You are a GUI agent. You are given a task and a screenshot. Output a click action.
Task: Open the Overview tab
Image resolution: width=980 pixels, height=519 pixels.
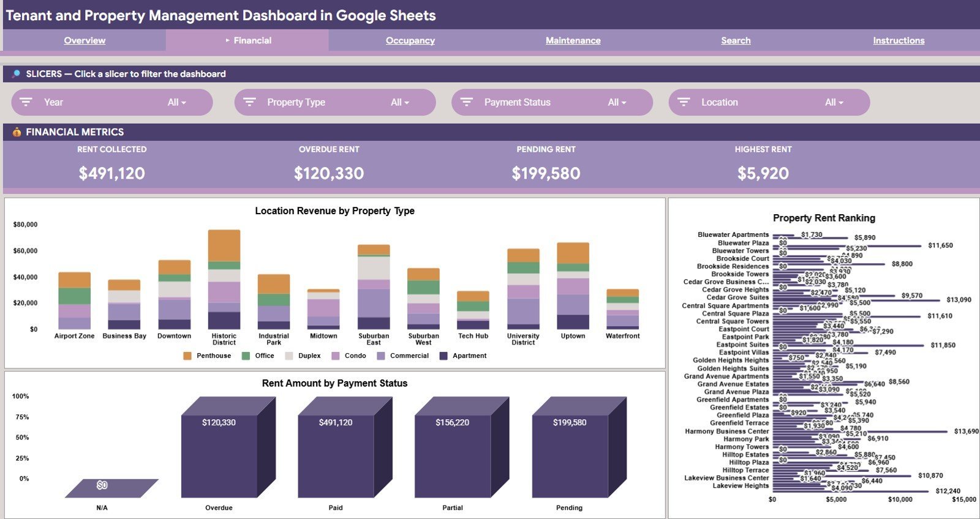(x=85, y=40)
